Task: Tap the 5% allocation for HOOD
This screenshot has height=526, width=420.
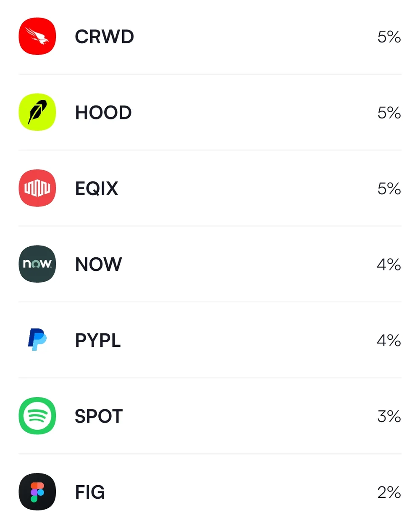Action: (x=389, y=113)
